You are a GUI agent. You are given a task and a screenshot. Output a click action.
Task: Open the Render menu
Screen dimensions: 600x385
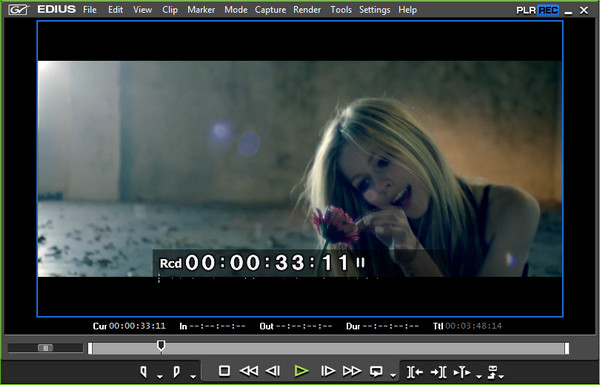coord(307,10)
